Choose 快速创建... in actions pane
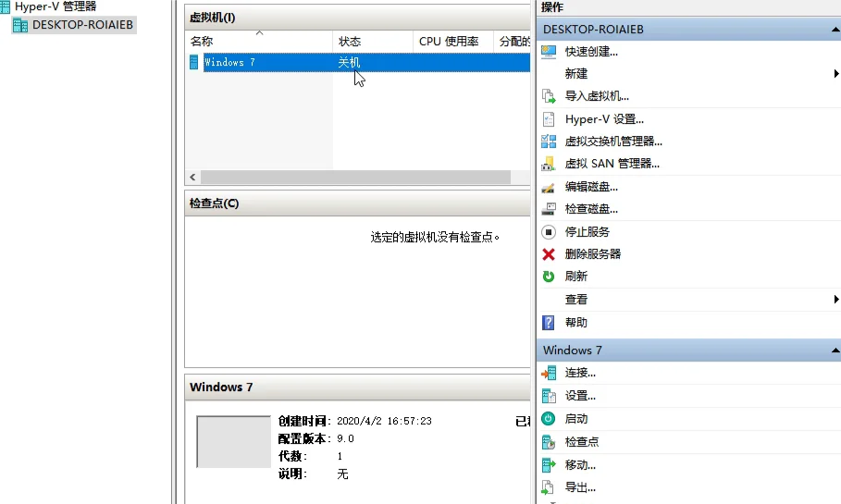 coord(591,52)
